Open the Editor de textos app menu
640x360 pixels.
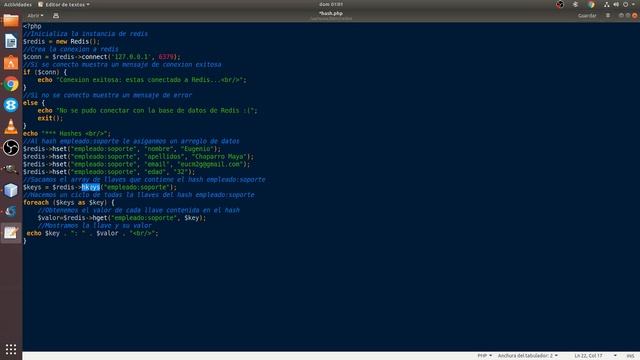(x=64, y=4)
